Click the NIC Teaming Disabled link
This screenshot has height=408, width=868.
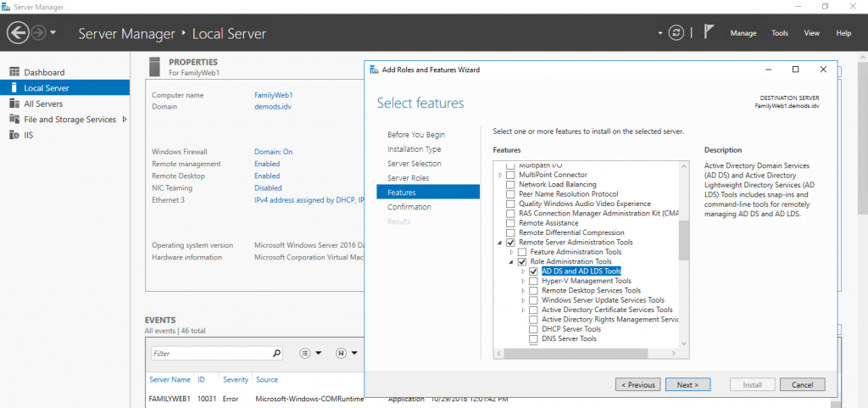pos(268,188)
